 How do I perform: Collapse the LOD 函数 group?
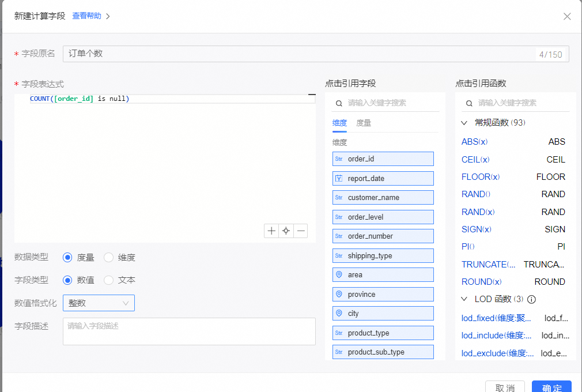pos(465,299)
